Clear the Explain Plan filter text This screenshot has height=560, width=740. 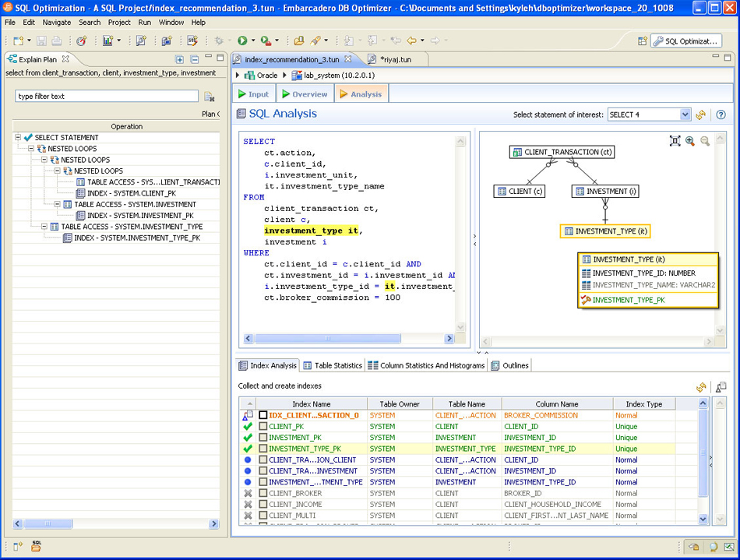coord(209,97)
